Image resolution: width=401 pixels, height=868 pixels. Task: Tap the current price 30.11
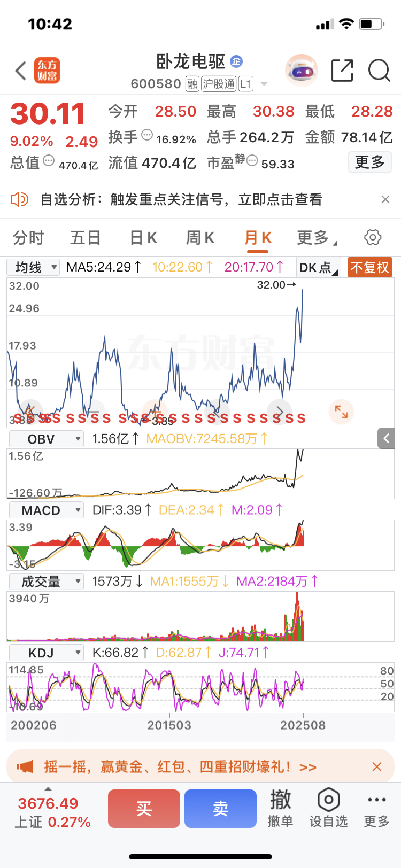48,114
